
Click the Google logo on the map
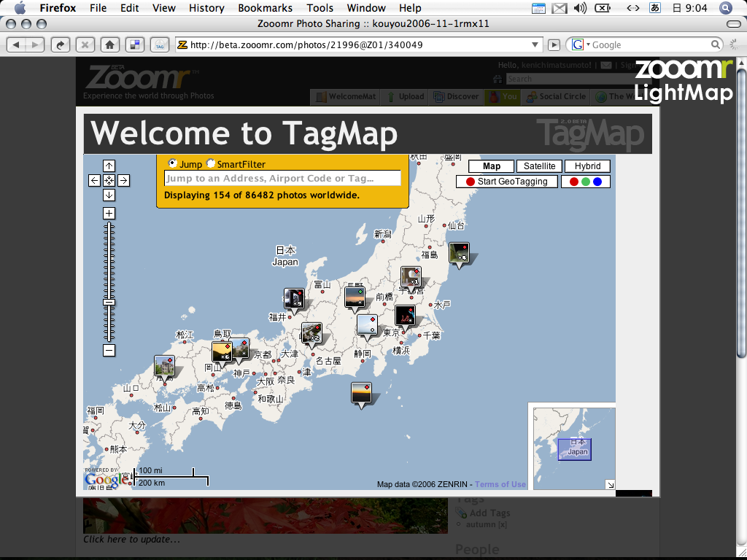point(106,479)
